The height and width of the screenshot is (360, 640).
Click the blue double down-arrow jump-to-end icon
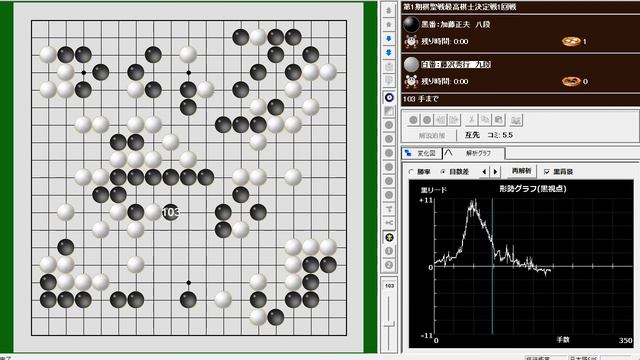[389, 53]
